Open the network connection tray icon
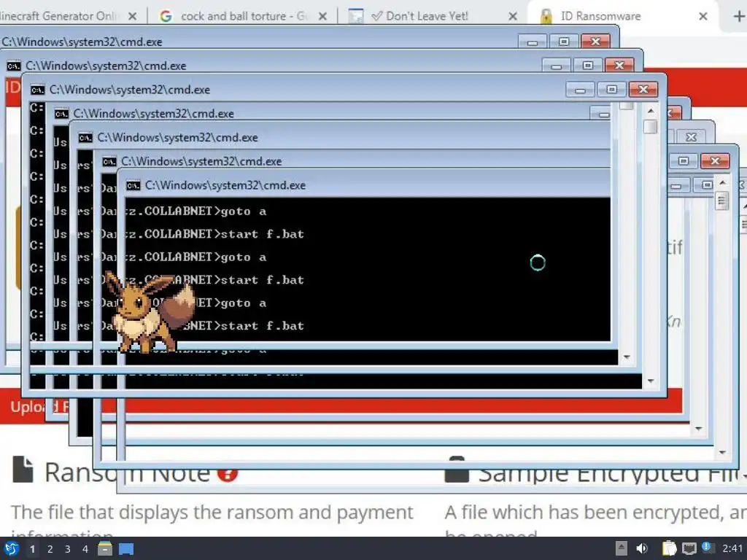 (689, 549)
